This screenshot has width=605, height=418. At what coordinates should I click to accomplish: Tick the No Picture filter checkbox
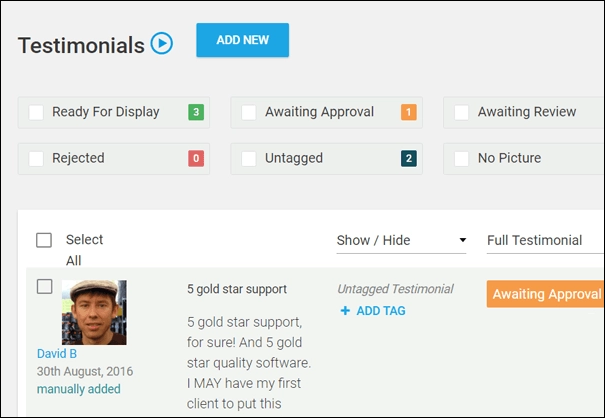(461, 159)
